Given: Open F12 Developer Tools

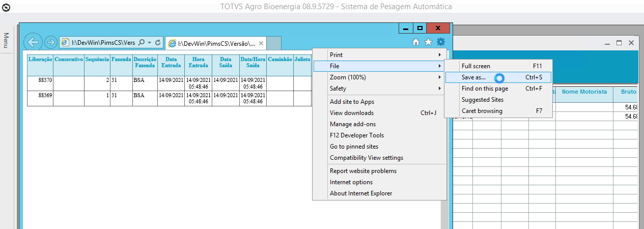Looking at the screenshot, I should pos(379,135).
